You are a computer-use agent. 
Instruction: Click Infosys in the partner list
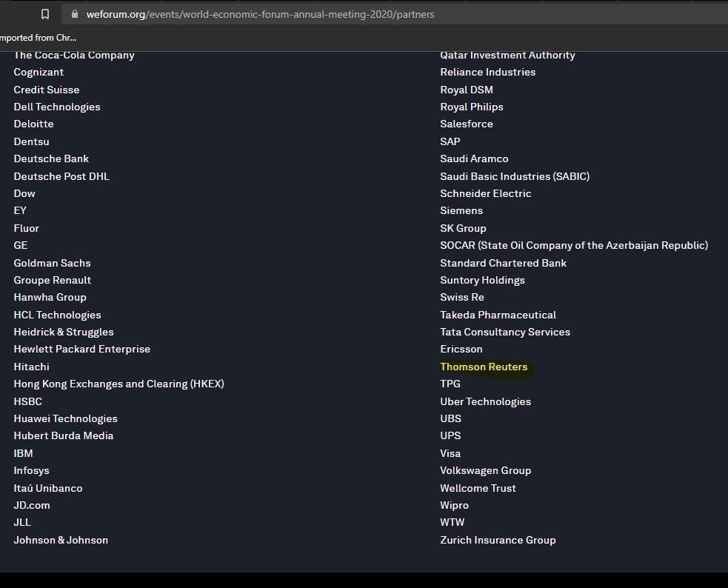[x=31, y=470]
